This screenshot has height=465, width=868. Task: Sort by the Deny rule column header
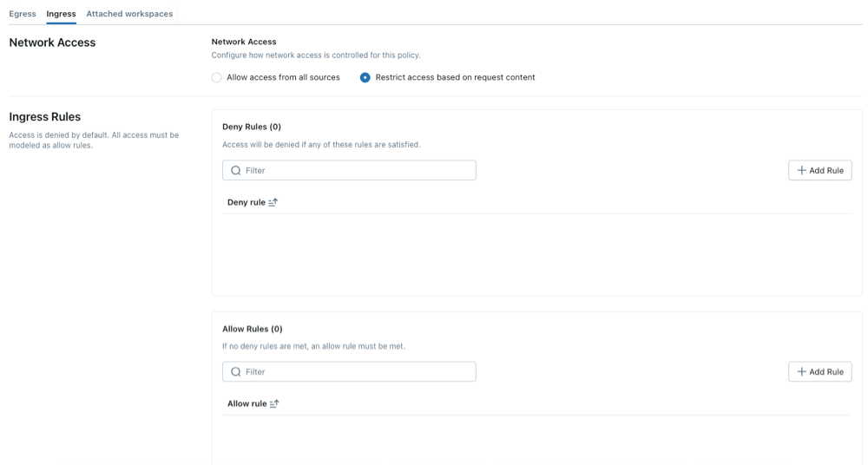[247, 202]
